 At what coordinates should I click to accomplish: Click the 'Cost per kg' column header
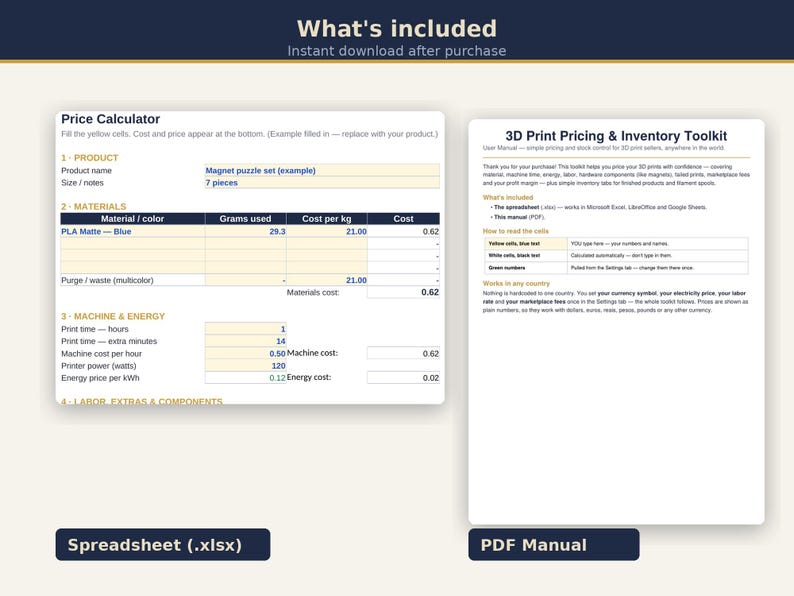point(327,219)
